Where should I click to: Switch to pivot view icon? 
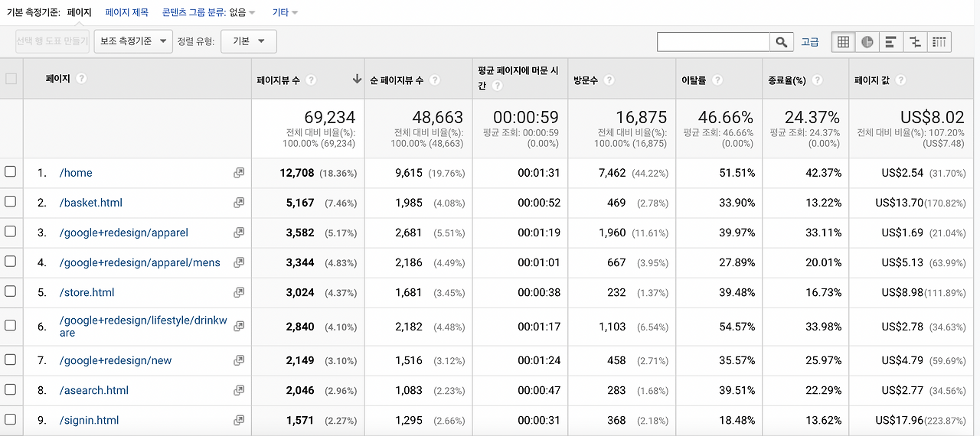(x=939, y=42)
